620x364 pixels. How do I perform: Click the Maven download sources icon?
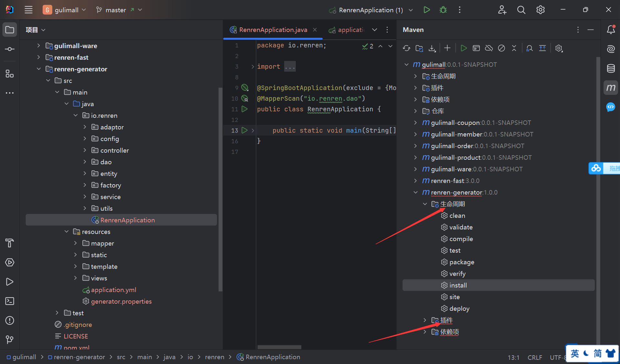[x=432, y=48]
